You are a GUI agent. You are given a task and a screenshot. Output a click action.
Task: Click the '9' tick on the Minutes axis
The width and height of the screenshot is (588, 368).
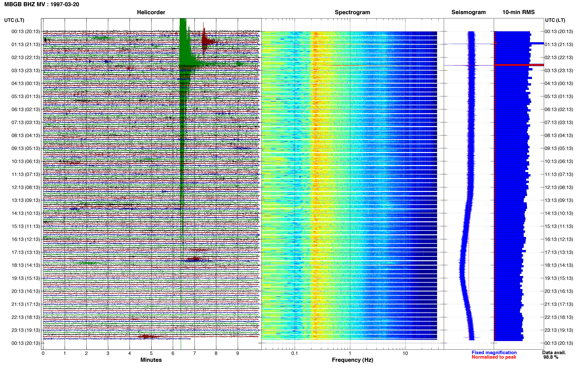click(238, 353)
